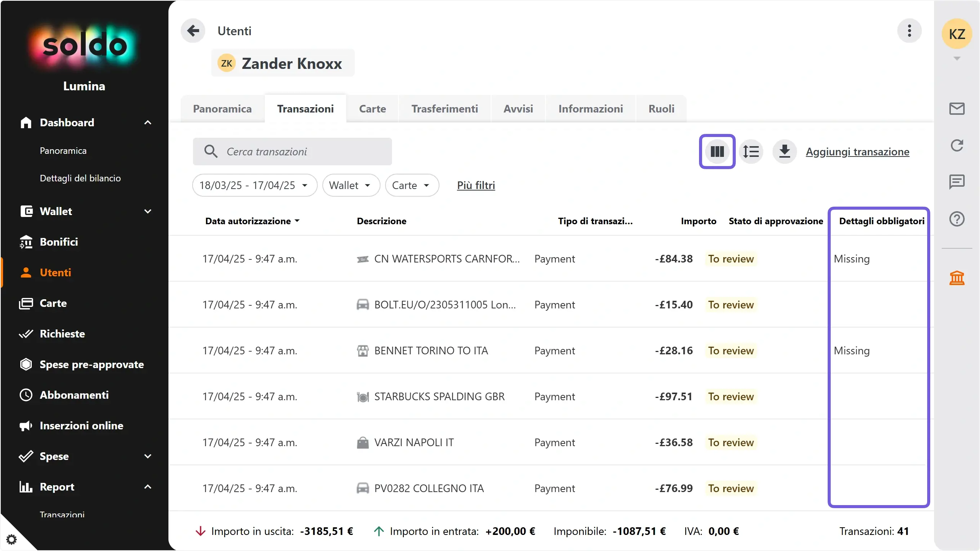Screen dimensions: 980x551
Task: Click the back arrow button
Action: point(193,31)
